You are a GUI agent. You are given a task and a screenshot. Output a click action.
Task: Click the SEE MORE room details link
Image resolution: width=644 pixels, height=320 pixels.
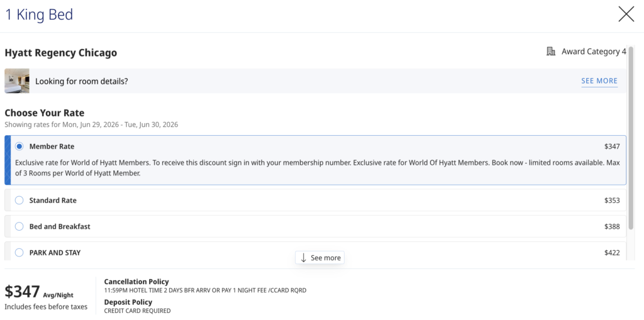click(x=599, y=81)
